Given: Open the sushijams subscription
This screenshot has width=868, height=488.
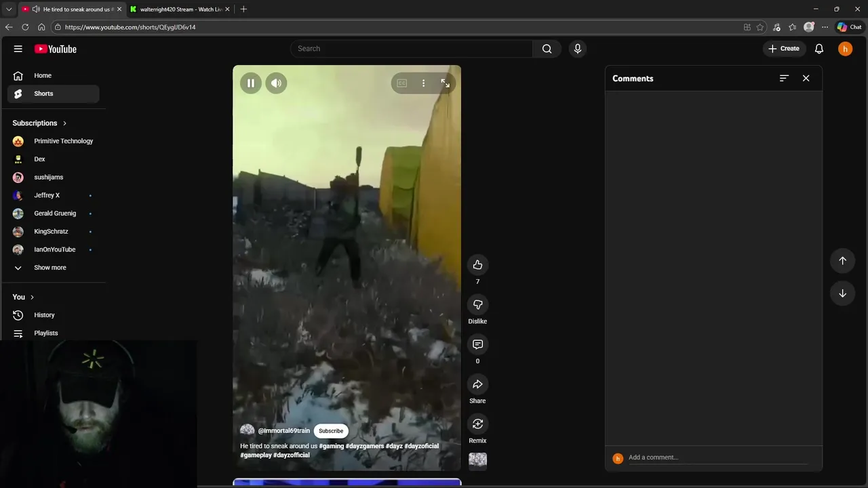Looking at the screenshot, I should (x=53, y=178).
